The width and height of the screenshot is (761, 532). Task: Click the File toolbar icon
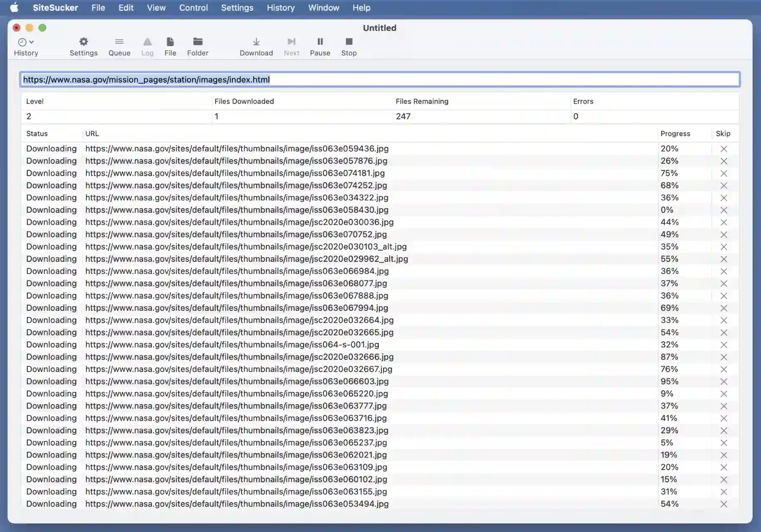coord(170,47)
